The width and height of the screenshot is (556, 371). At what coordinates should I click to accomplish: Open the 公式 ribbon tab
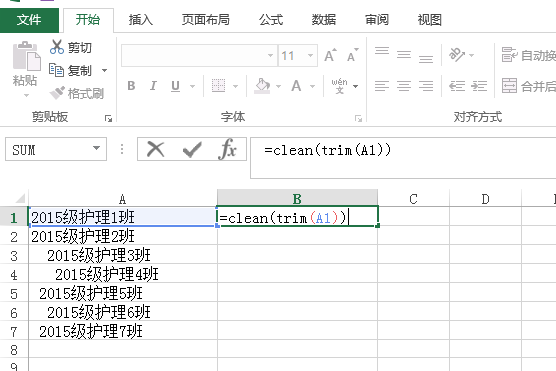pos(271,20)
